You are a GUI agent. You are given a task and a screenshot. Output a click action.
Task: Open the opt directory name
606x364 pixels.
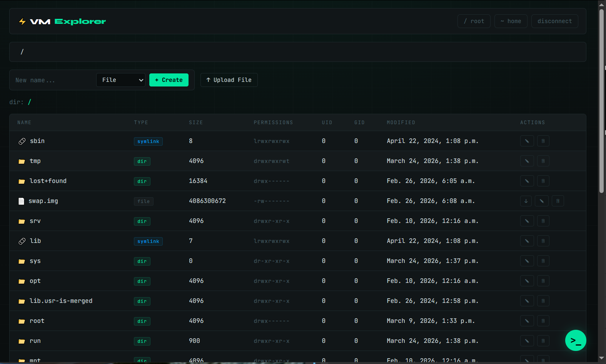click(35, 281)
